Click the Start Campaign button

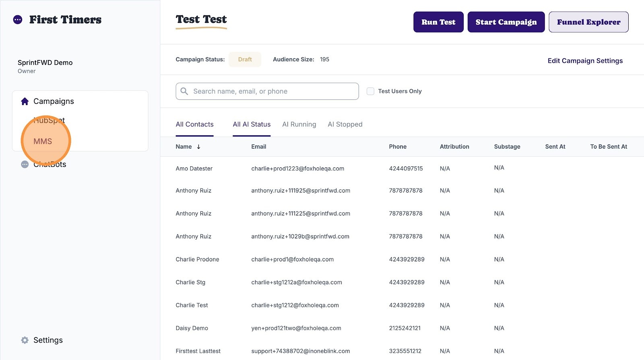[x=506, y=22]
